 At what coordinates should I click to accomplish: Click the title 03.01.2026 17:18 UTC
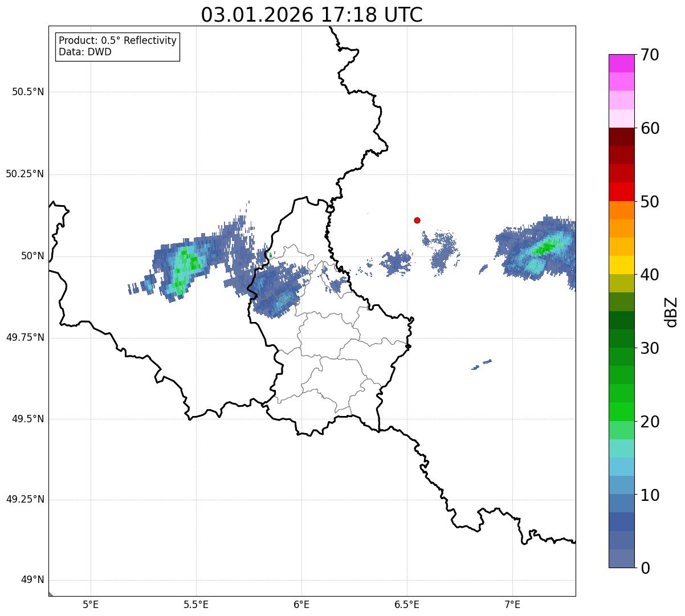[x=312, y=15]
